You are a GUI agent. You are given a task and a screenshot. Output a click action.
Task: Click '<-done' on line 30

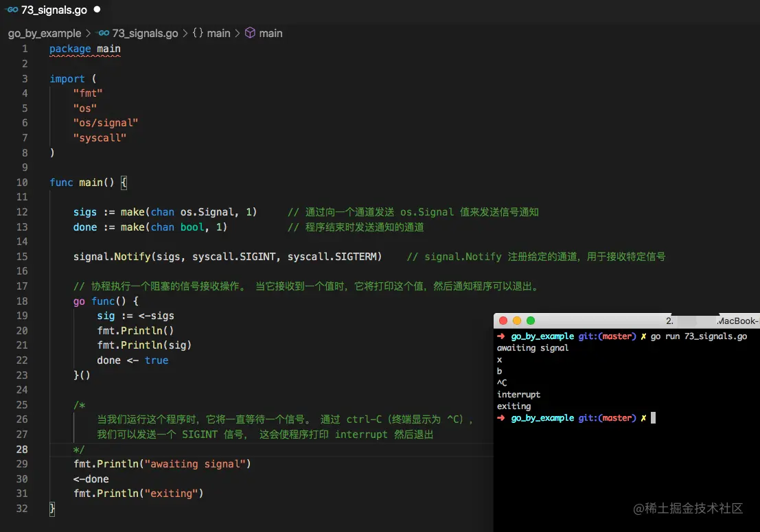[x=91, y=479]
